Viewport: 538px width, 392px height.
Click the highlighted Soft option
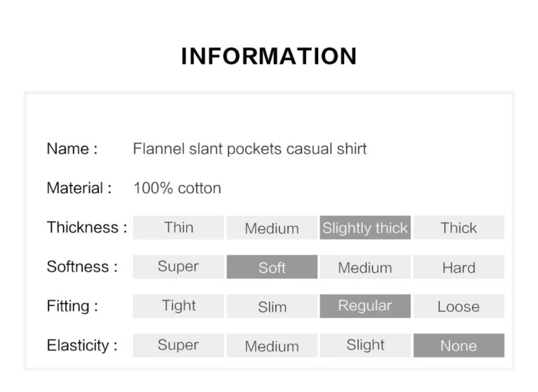pyautogui.click(x=271, y=267)
